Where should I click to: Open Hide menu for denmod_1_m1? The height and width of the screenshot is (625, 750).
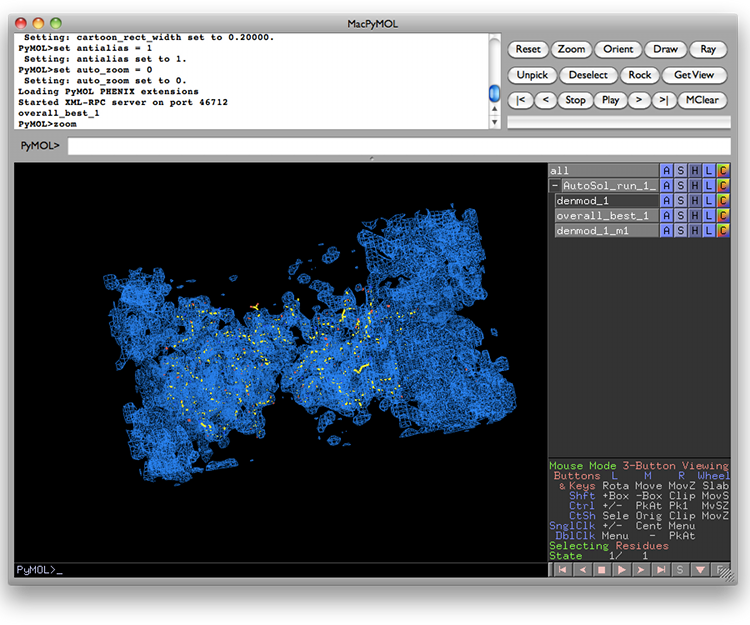(695, 231)
